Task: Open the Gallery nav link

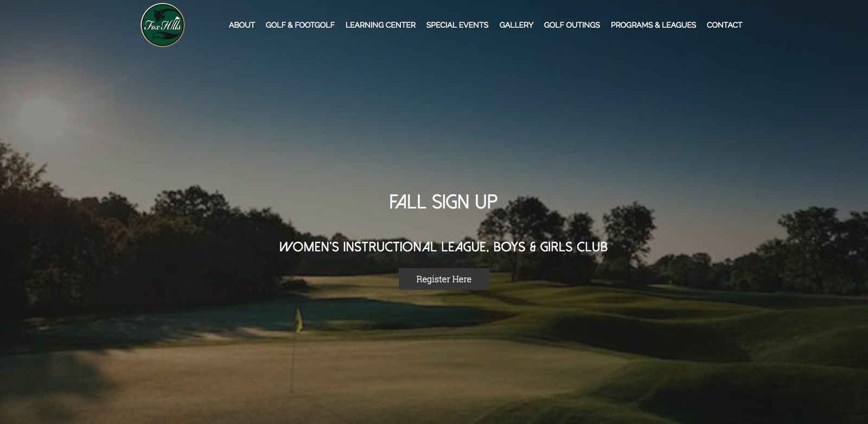Action: [x=516, y=25]
